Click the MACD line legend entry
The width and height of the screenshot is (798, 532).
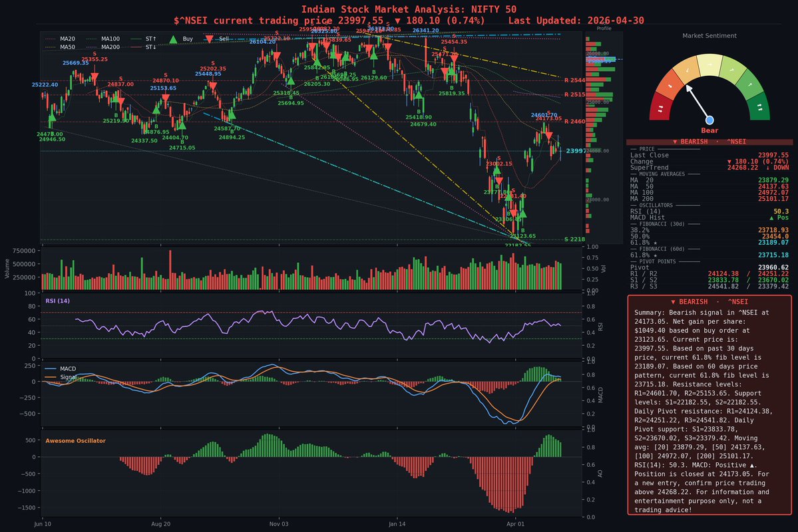[x=60, y=368]
